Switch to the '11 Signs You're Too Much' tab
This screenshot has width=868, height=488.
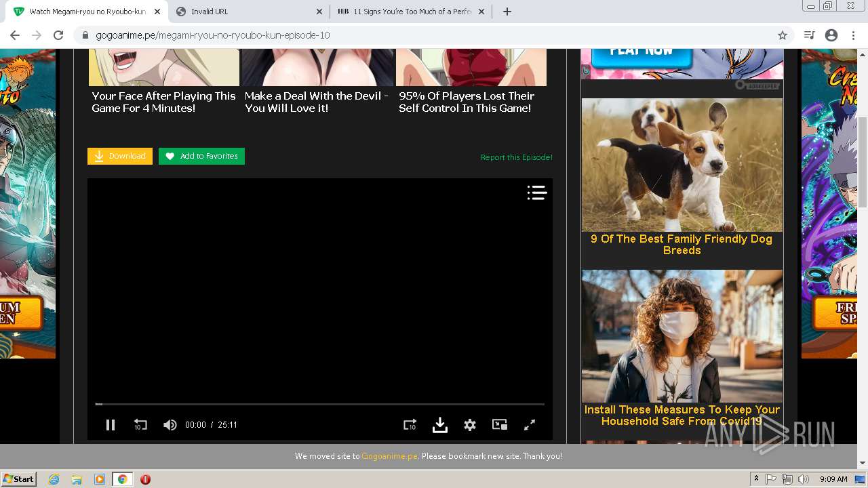pos(411,12)
